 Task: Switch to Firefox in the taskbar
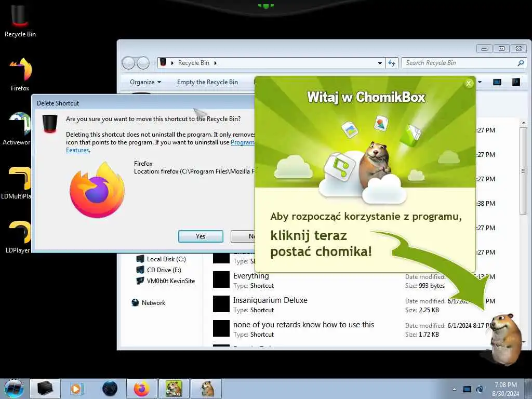coord(141,389)
